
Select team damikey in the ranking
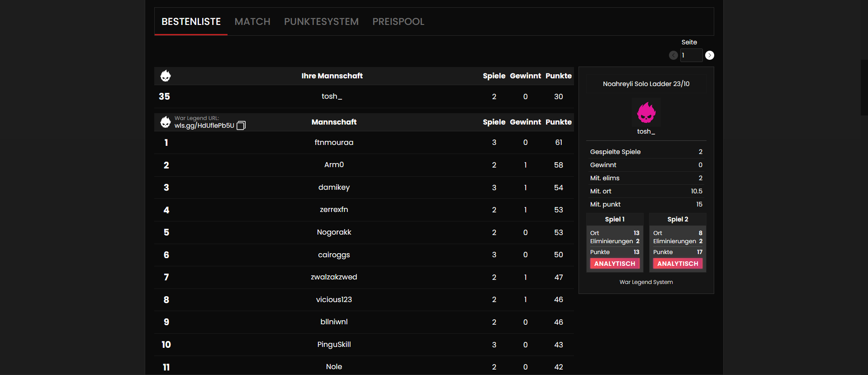(x=364, y=187)
